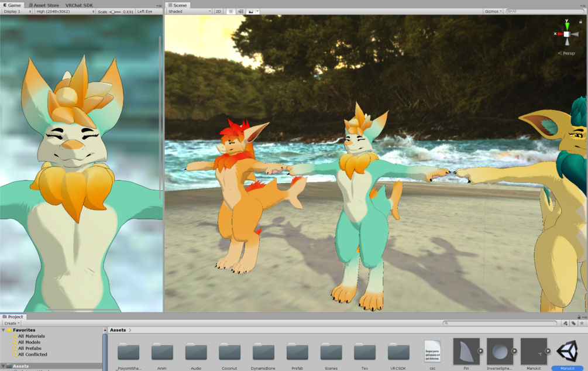Select All Materials favorite search
The image size is (588, 371).
pos(32,336)
